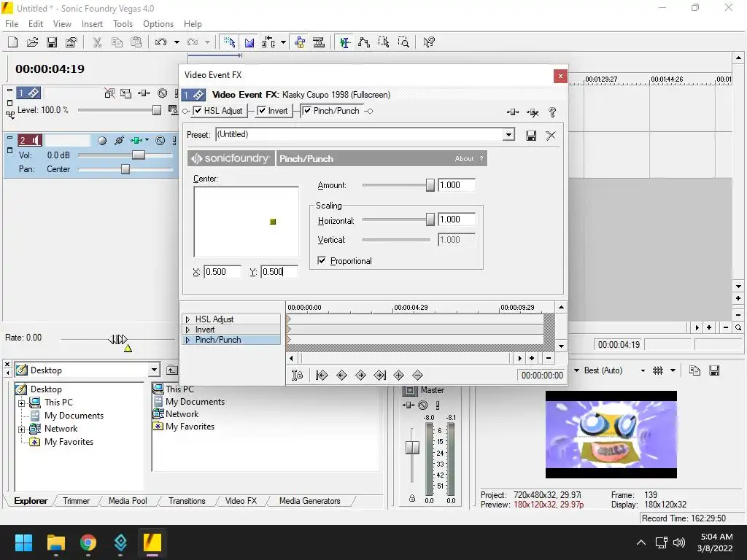Click the Windows Start button

(x=24, y=542)
